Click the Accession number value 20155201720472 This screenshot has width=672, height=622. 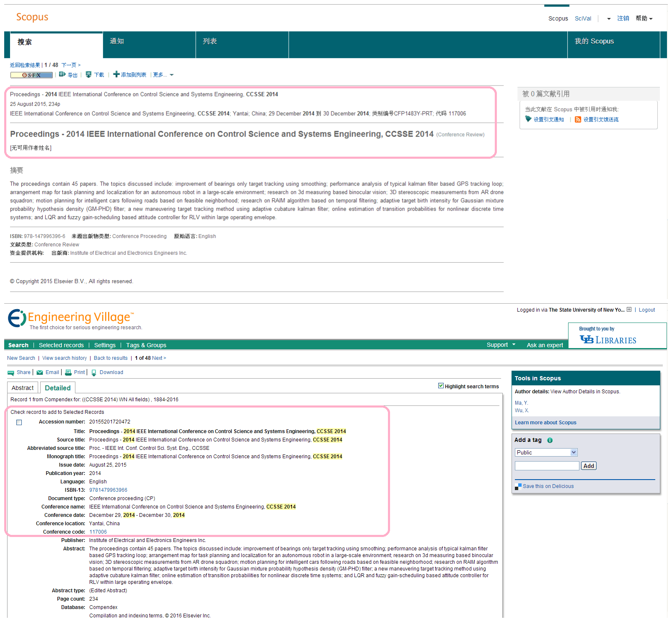click(110, 422)
